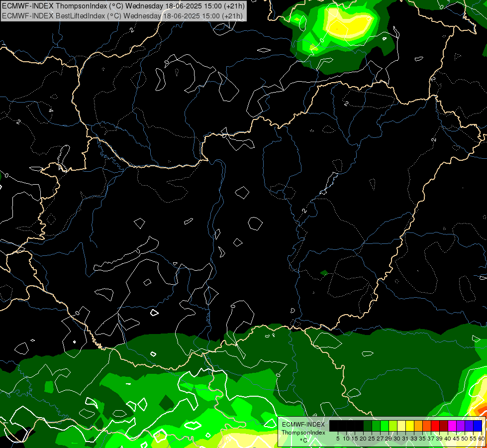
Task: Click the ECMWF-INDEX ThompsonIndex title line
Action: 123,5
